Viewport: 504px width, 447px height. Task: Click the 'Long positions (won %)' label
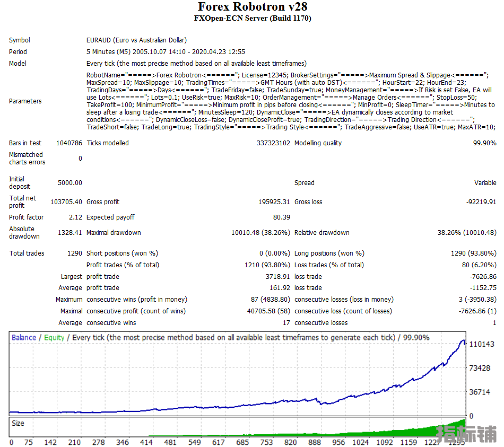[329, 253]
